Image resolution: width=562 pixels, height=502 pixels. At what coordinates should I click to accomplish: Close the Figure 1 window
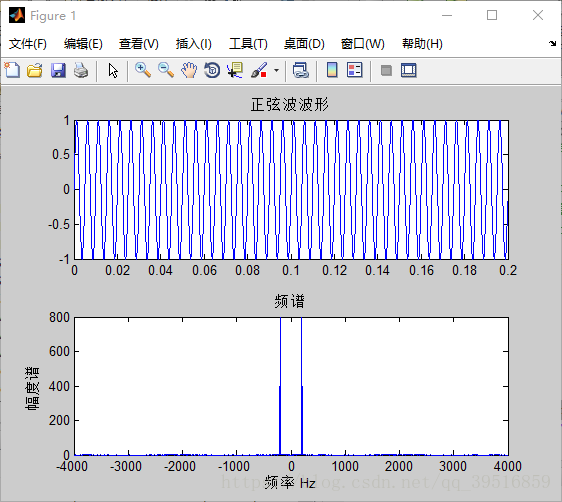pyautogui.click(x=538, y=15)
